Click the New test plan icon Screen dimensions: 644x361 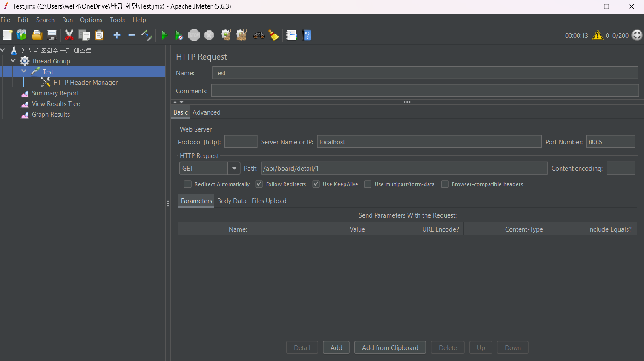coord(7,35)
